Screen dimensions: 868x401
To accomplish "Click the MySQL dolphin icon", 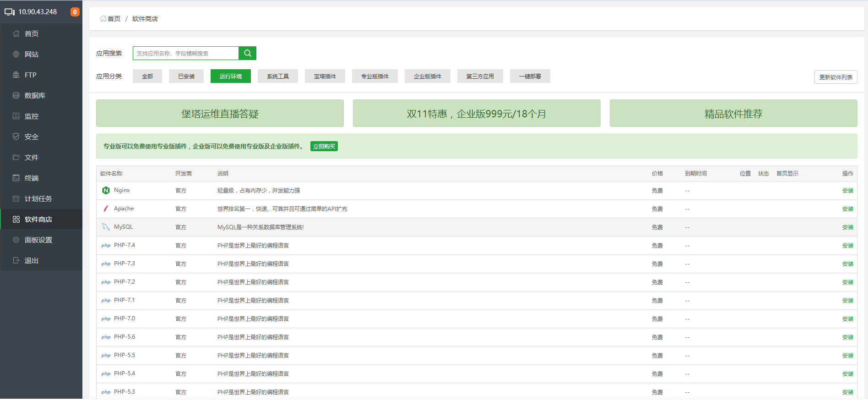I will click(x=106, y=227).
